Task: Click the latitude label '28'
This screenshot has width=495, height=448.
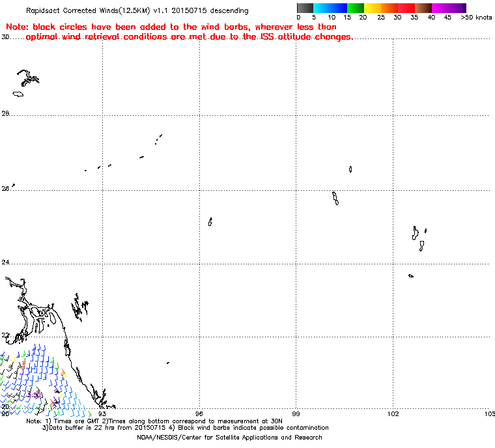Action: click(5, 113)
